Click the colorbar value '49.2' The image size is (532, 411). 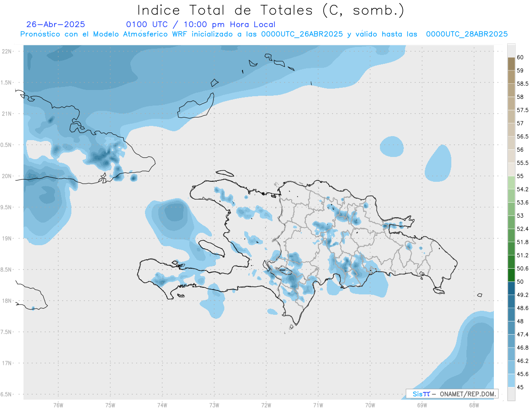tap(523, 295)
